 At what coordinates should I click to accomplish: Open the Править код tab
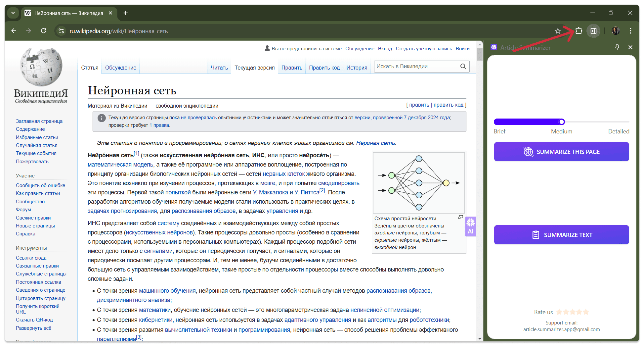point(324,68)
